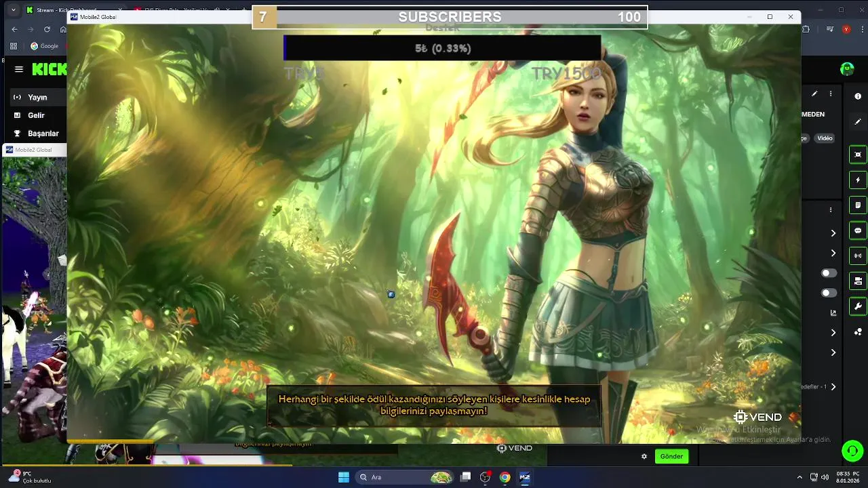Click the taskbar Ara search box
The image size is (868, 488).
point(406,477)
